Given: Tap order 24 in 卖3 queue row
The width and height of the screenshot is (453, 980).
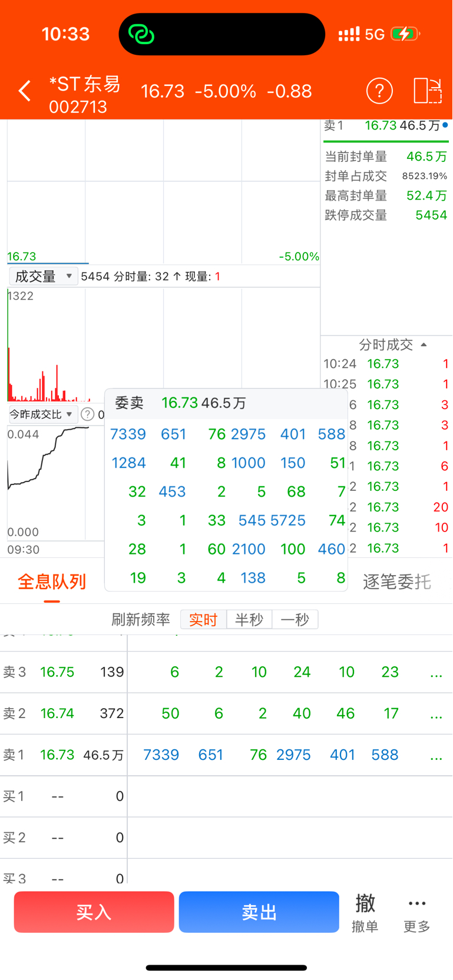Looking at the screenshot, I should tap(302, 672).
